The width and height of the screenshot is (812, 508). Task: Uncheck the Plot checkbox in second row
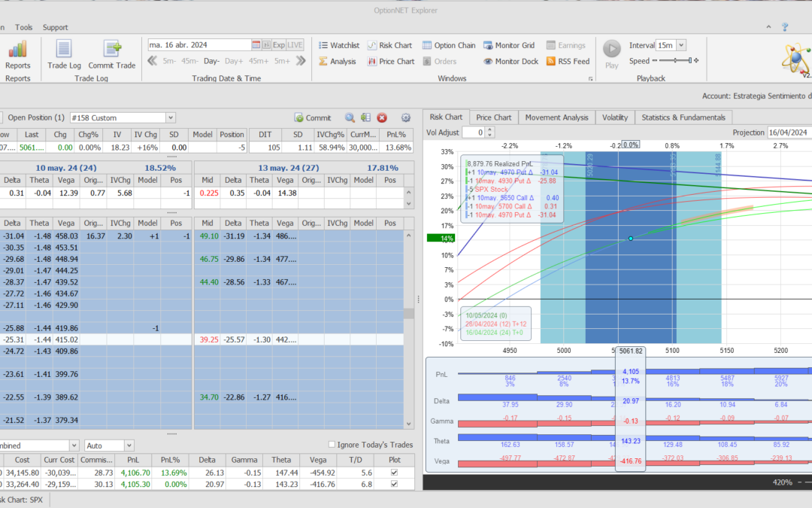[394, 485]
